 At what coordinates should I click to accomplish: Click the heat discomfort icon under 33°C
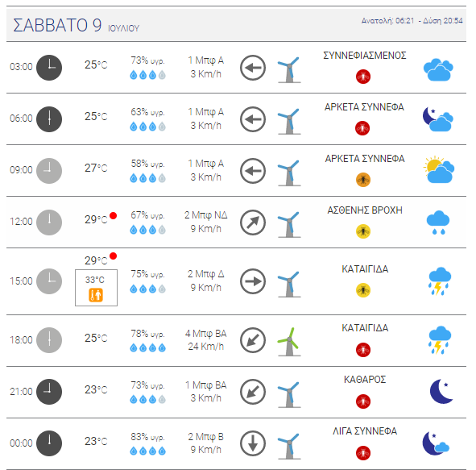96,295
